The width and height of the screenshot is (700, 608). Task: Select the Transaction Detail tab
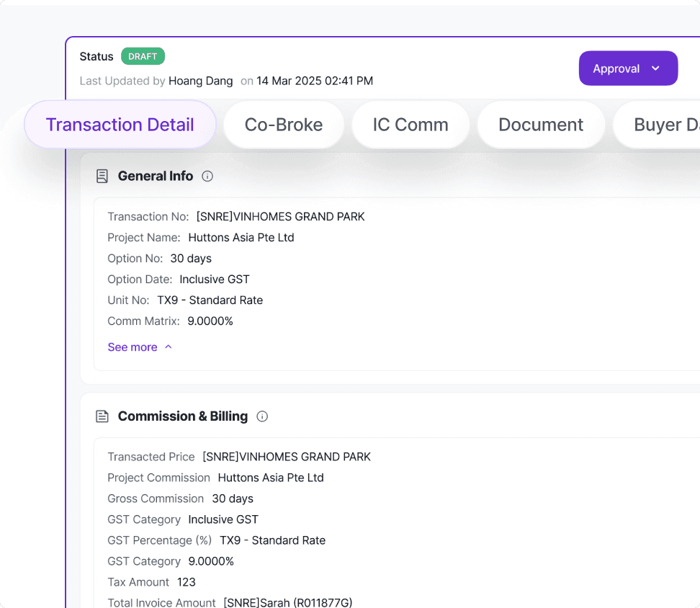pos(120,125)
